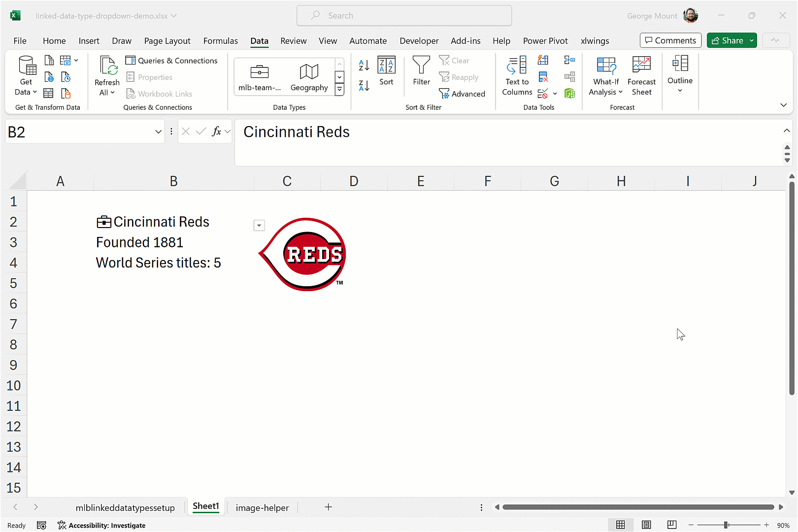This screenshot has width=798, height=532.
Task: Open Advanced filter options
Action: [462, 94]
